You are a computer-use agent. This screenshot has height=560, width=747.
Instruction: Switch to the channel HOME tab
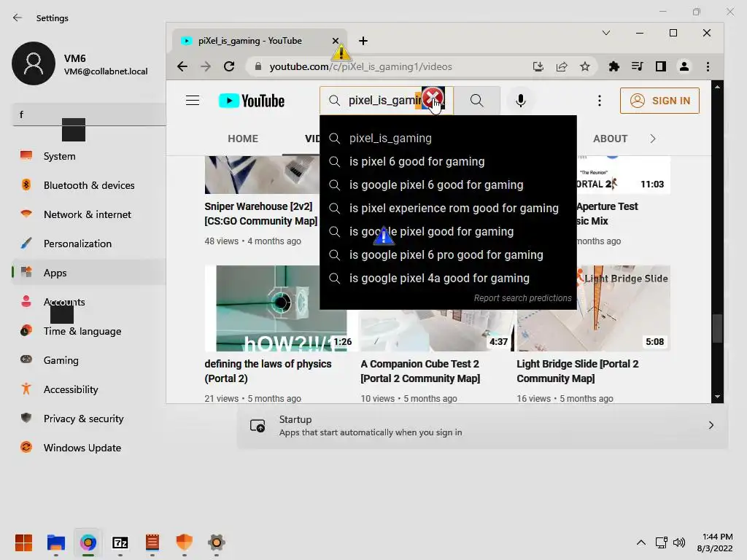(243, 139)
